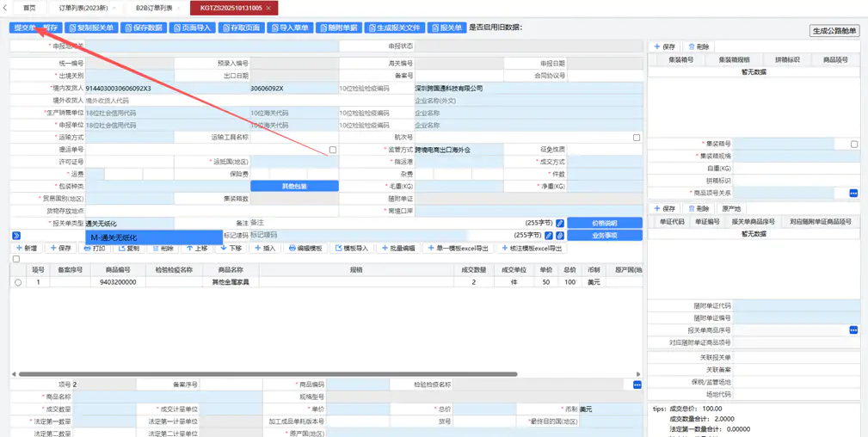Click 生成报关文件 button

[x=395, y=28]
